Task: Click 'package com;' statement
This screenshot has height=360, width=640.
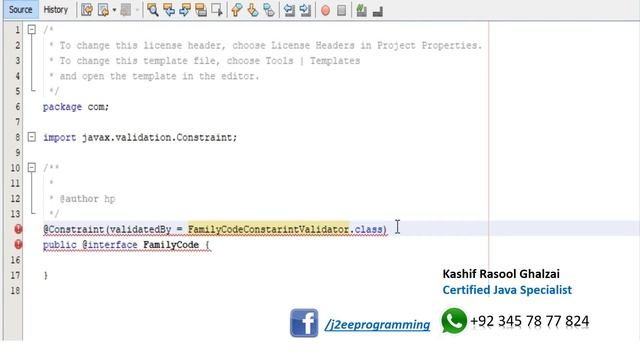Action: [76, 107]
